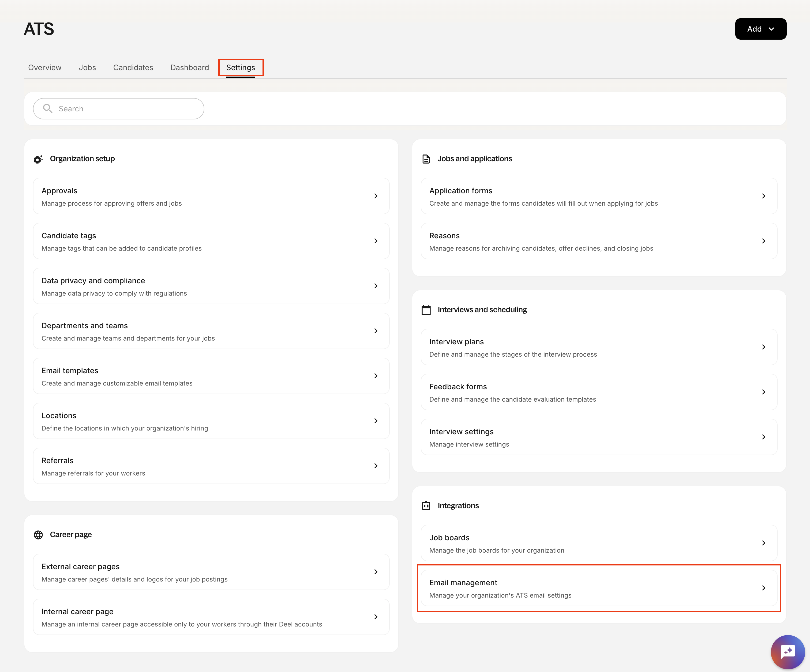Expand Reasons via its chevron arrow

(763, 241)
